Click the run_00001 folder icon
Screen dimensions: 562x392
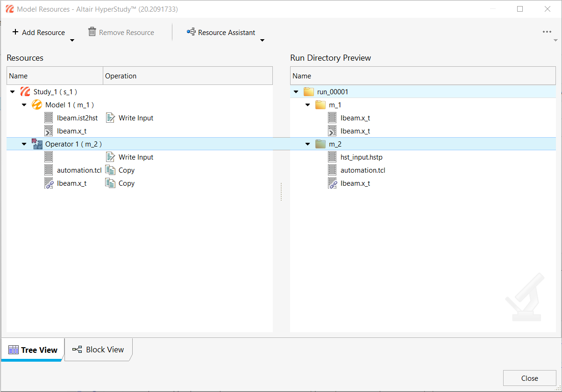[309, 91]
